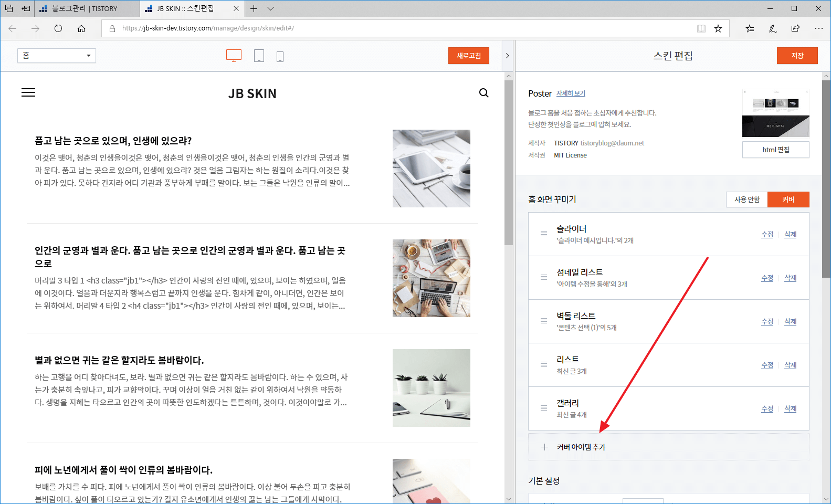Click 삭제 for 섬네일 리스트
This screenshot has width=831, height=504.
(x=791, y=278)
